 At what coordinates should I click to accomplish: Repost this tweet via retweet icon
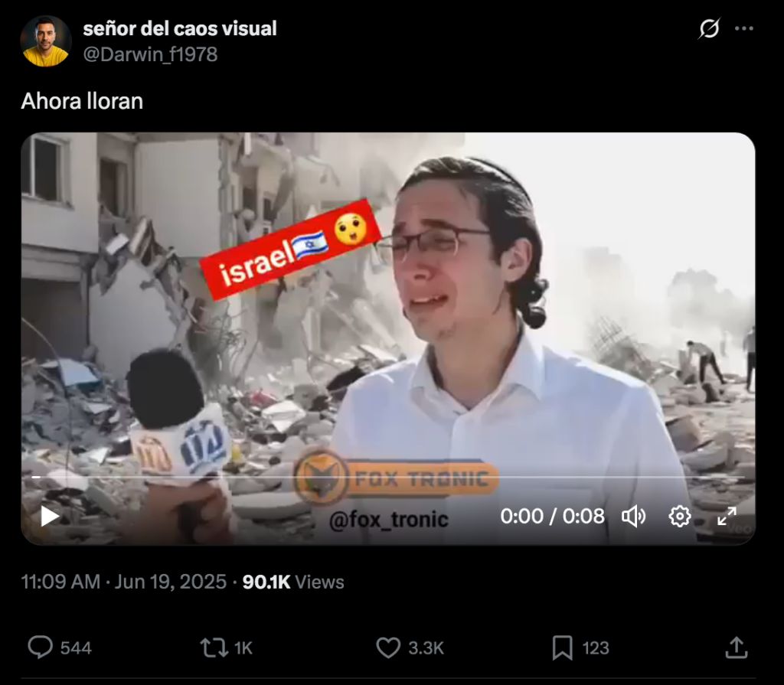pyautogui.click(x=214, y=647)
